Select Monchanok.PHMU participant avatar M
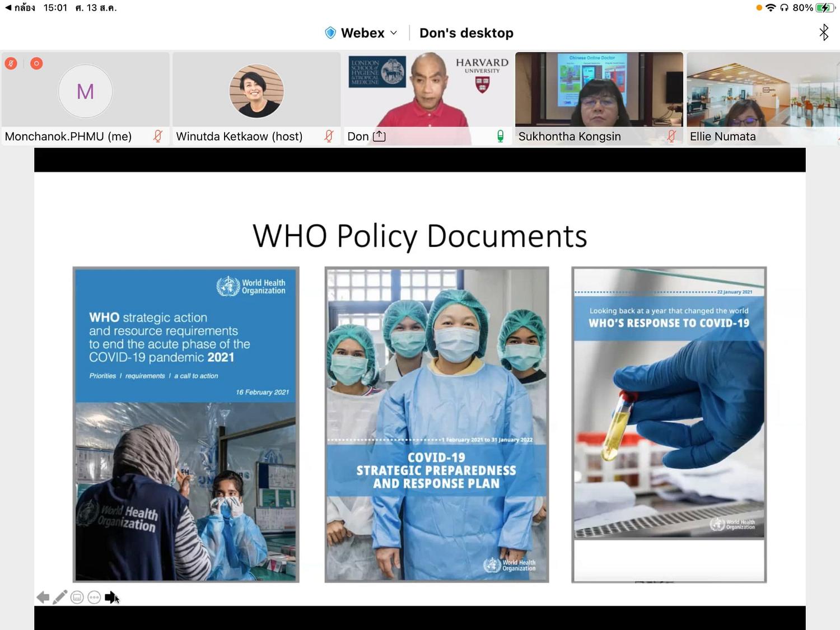Viewport: 840px width, 630px height. coord(85,91)
